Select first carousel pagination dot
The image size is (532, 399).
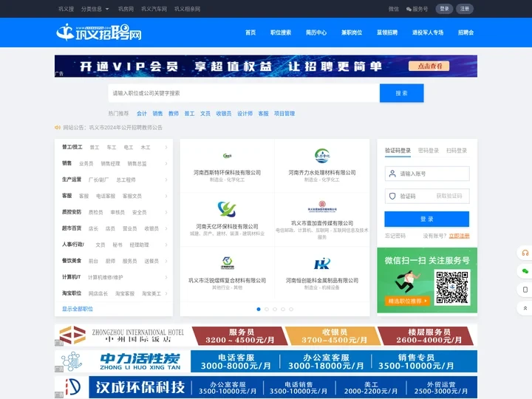(x=259, y=309)
